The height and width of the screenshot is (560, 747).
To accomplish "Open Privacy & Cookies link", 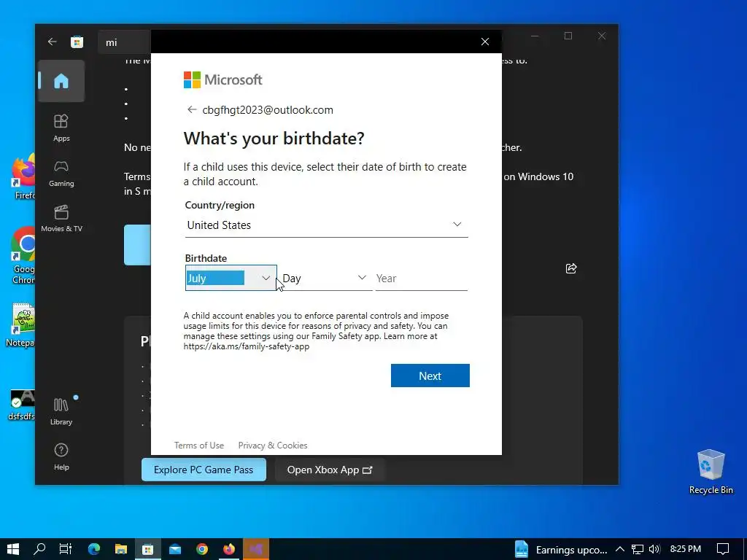I will coord(273,446).
